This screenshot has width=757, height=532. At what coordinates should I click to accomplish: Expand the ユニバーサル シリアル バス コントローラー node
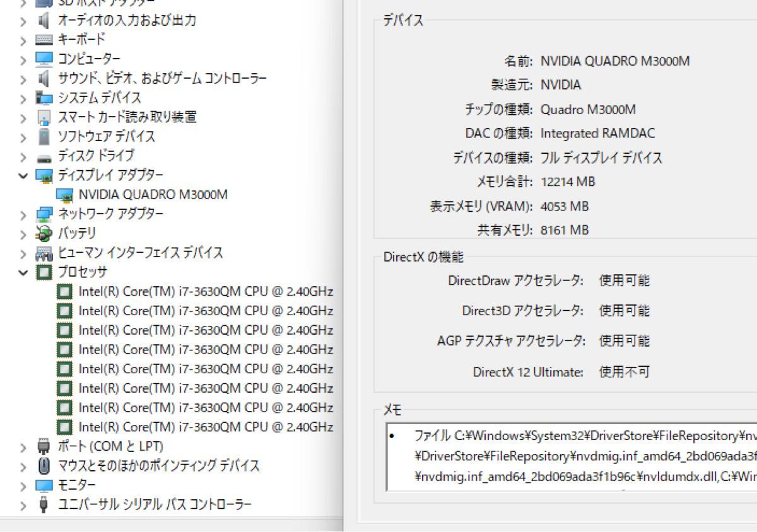coord(23,506)
